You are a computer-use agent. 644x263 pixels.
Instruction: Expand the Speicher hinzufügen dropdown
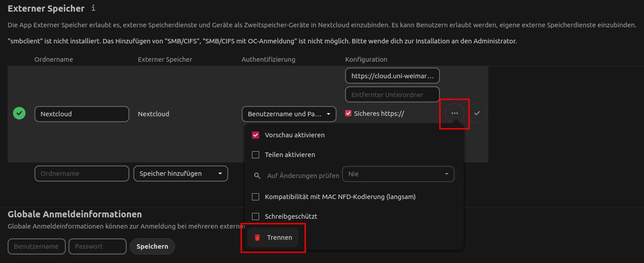180,174
